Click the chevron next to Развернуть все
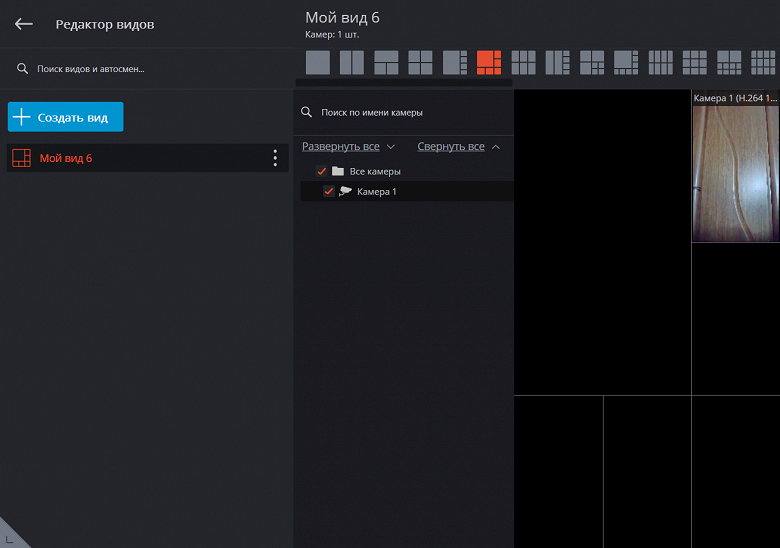 (x=391, y=147)
